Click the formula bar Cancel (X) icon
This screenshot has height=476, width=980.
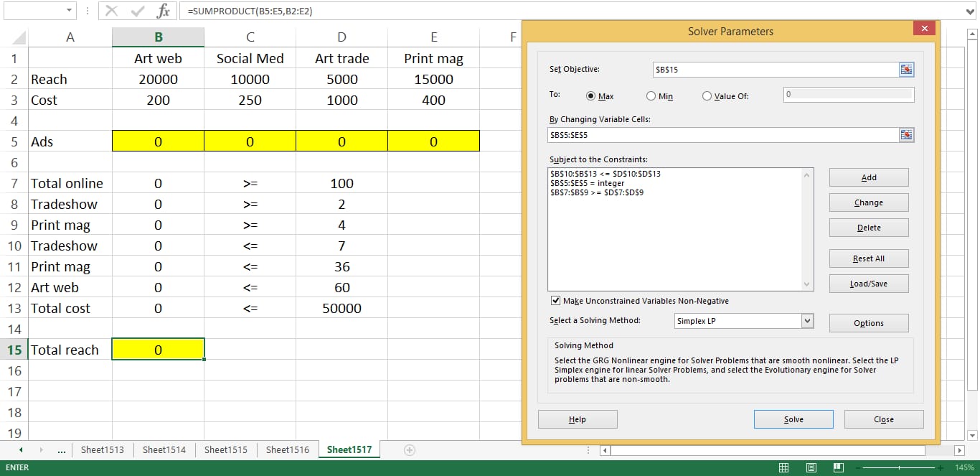(x=111, y=11)
